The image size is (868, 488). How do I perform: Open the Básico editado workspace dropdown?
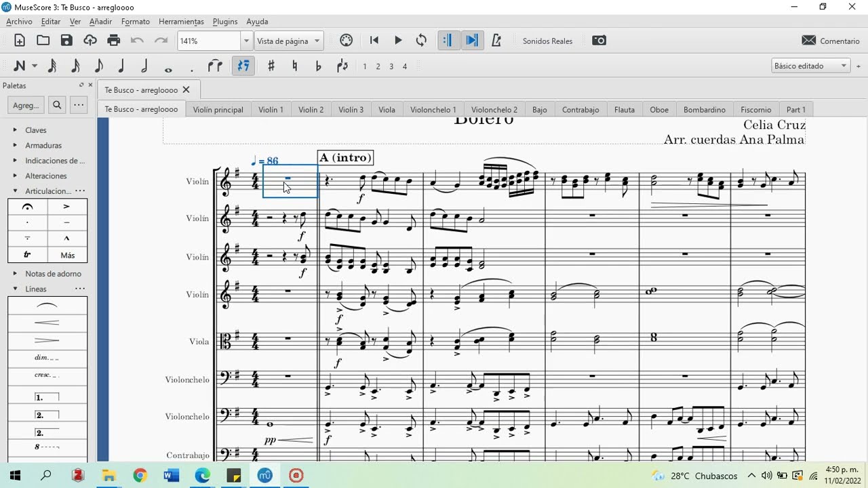pos(811,66)
